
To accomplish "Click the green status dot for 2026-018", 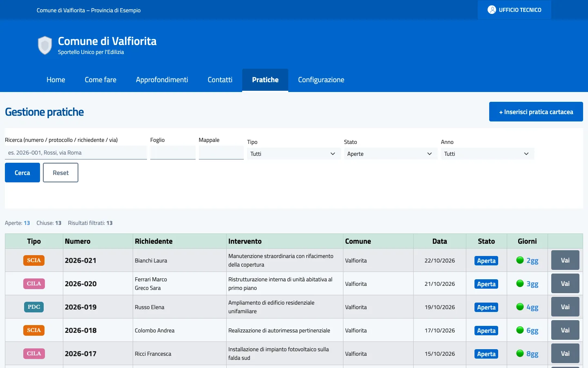I will [x=520, y=330].
